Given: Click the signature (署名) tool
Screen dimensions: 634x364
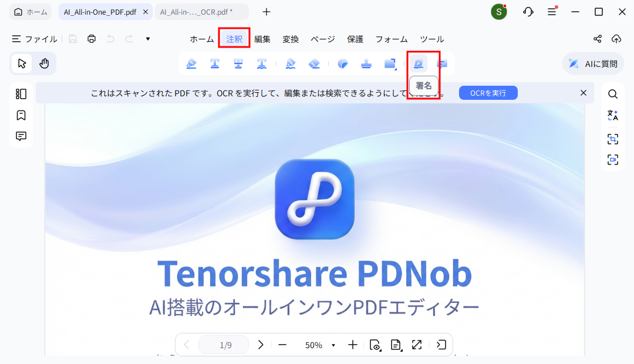Looking at the screenshot, I should (x=419, y=63).
